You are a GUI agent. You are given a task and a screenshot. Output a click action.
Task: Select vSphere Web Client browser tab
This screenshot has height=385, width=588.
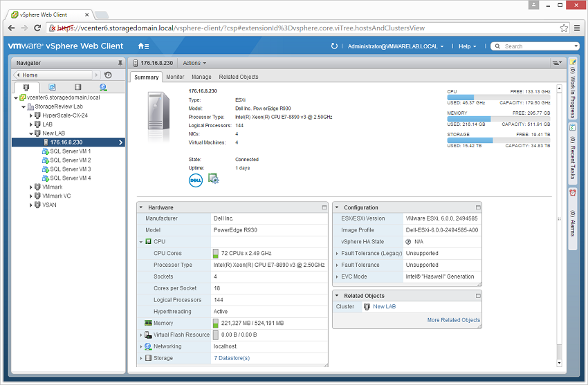(48, 15)
